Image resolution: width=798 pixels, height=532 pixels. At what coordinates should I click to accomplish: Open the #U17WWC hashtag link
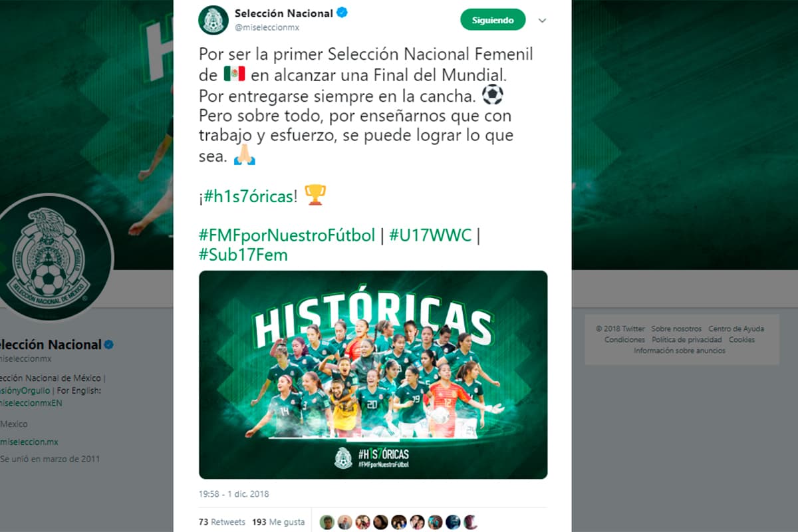[430, 235]
